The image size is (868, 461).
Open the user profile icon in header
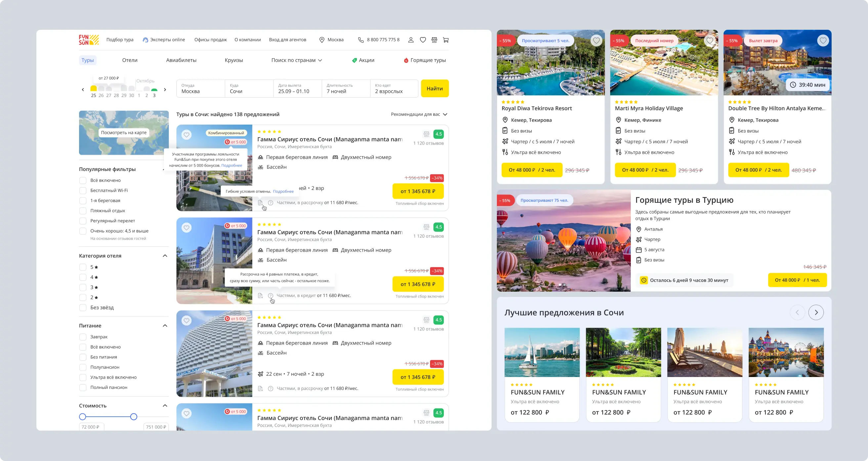(x=411, y=40)
